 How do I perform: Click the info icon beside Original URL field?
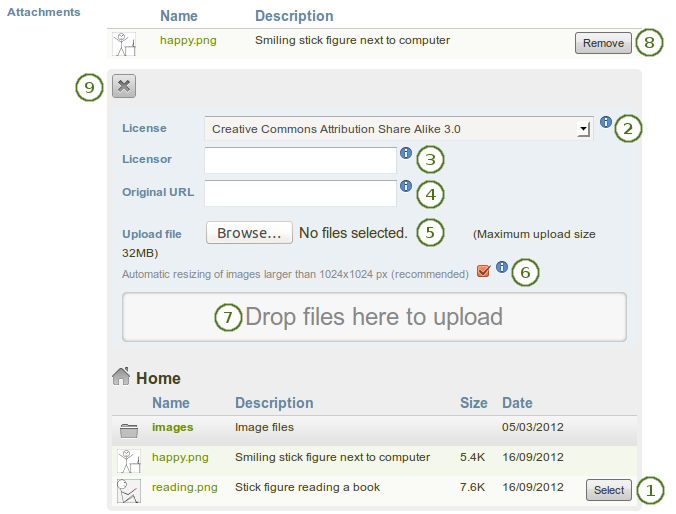pyautogui.click(x=405, y=186)
